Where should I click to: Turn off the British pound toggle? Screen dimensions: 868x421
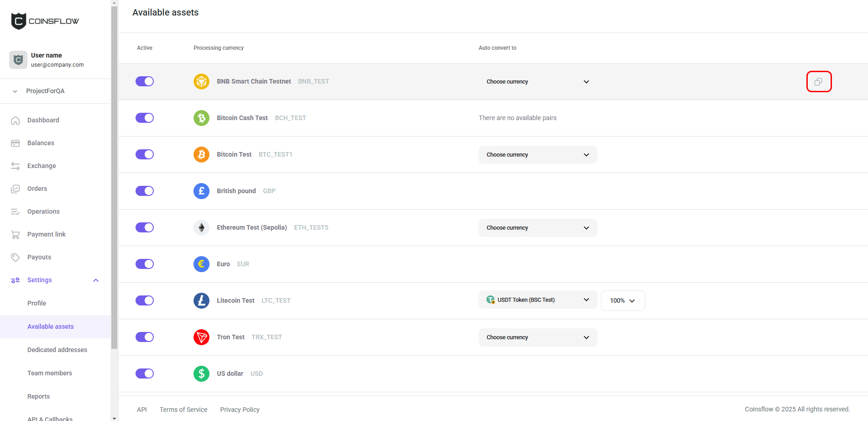point(145,191)
